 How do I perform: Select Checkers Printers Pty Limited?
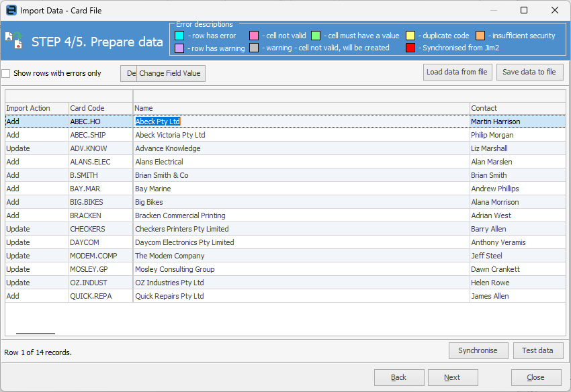pos(302,230)
